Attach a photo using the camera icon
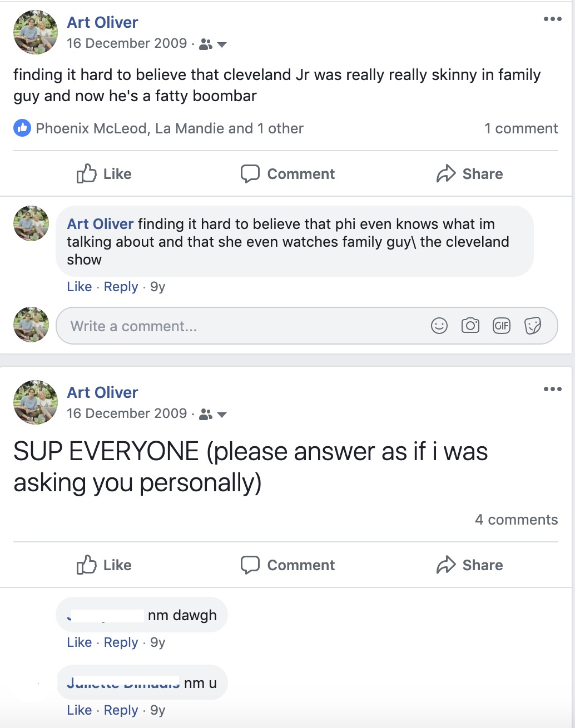 470,326
